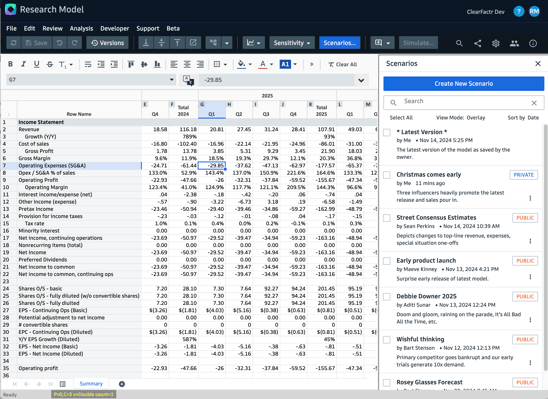This screenshot has width=548, height=399.
Task: Click the wrap text icon
Action: tap(88, 64)
